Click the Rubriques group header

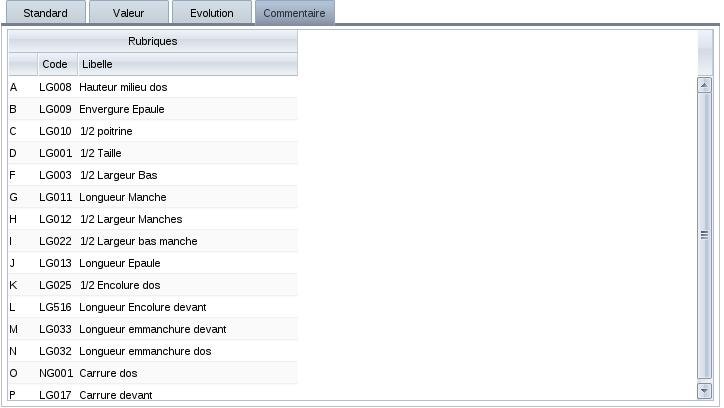pyautogui.click(x=153, y=41)
